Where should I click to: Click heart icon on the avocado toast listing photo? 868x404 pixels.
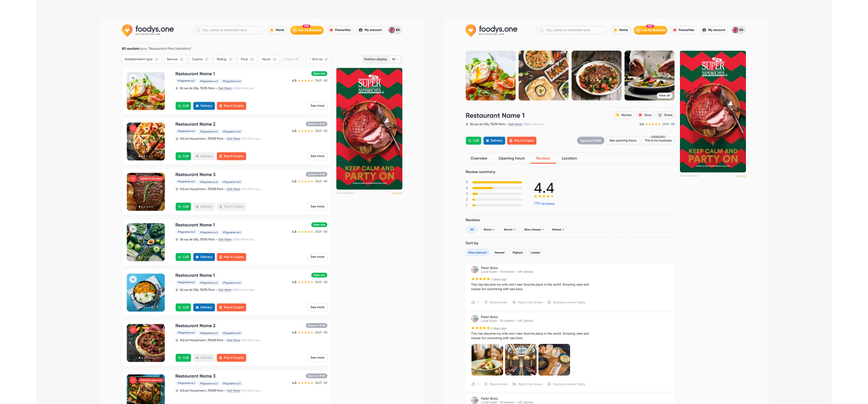tap(133, 78)
